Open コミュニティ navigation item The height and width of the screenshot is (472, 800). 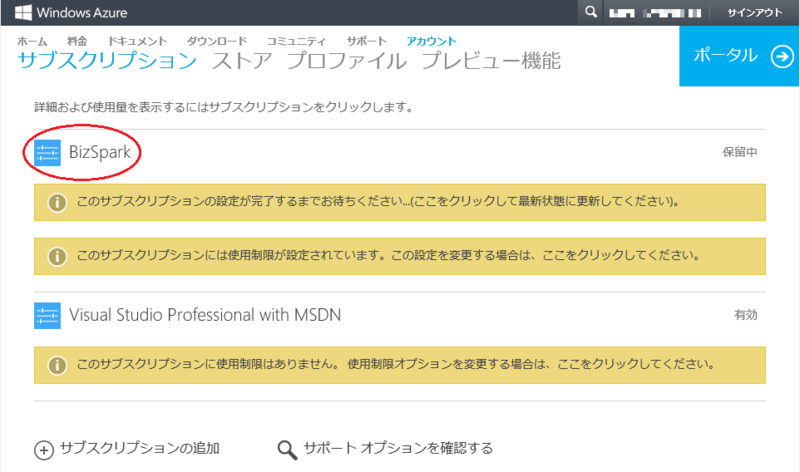pos(296,41)
